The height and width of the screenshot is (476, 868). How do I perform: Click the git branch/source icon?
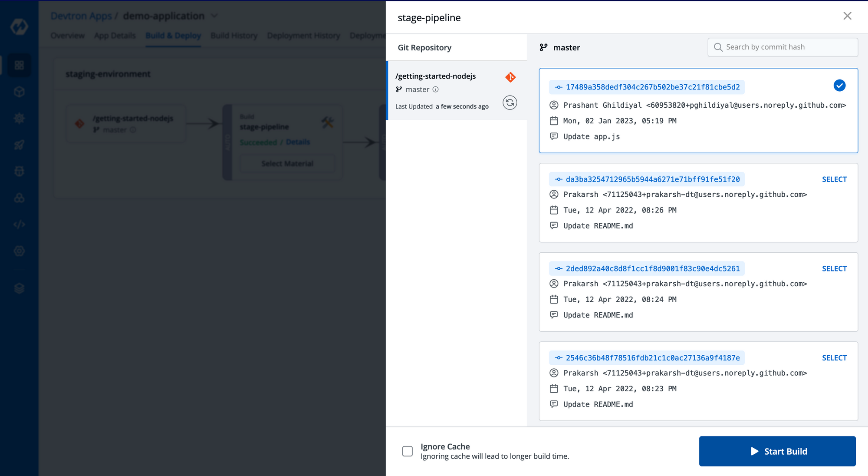pos(543,47)
